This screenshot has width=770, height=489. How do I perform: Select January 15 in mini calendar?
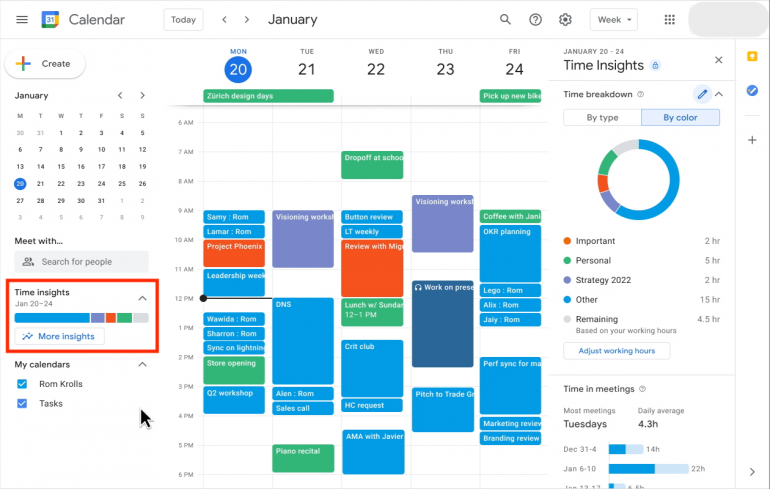pos(61,166)
